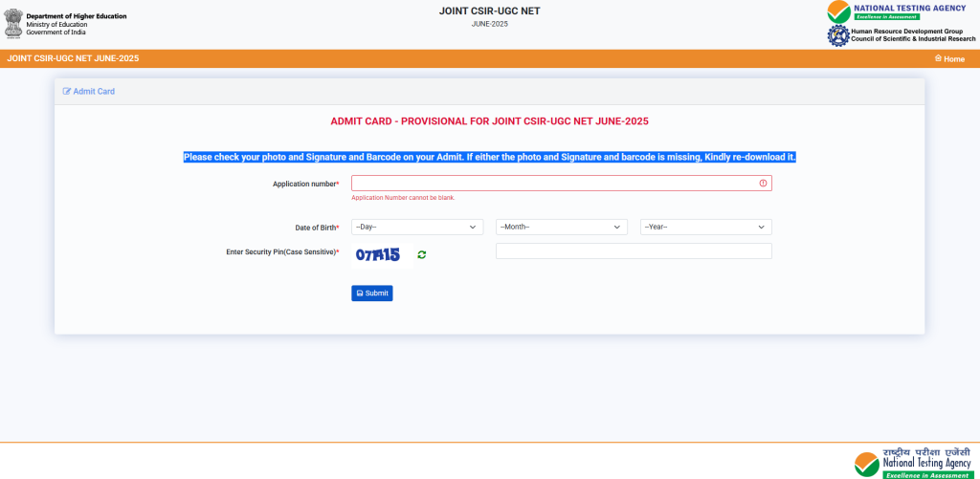
Task: Click the CSIR Human Resource Development Group gear logo
Action: pyautogui.click(x=838, y=35)
